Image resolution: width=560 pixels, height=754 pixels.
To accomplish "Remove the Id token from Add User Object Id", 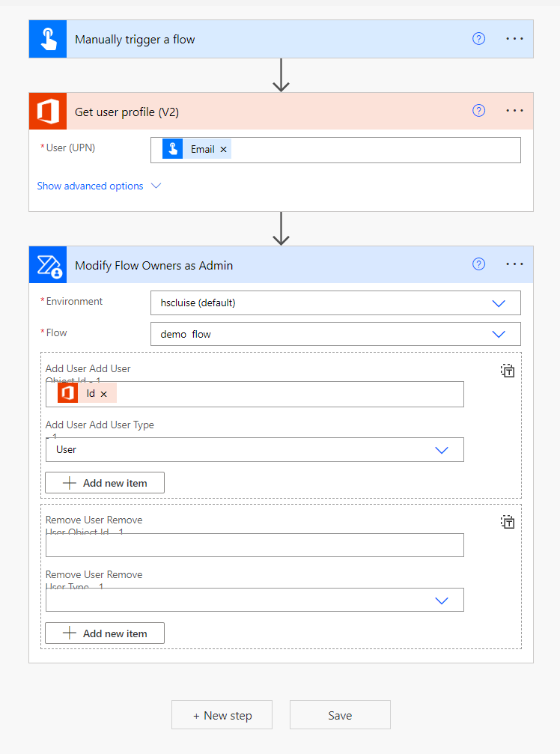I will [x=104, y=394].
